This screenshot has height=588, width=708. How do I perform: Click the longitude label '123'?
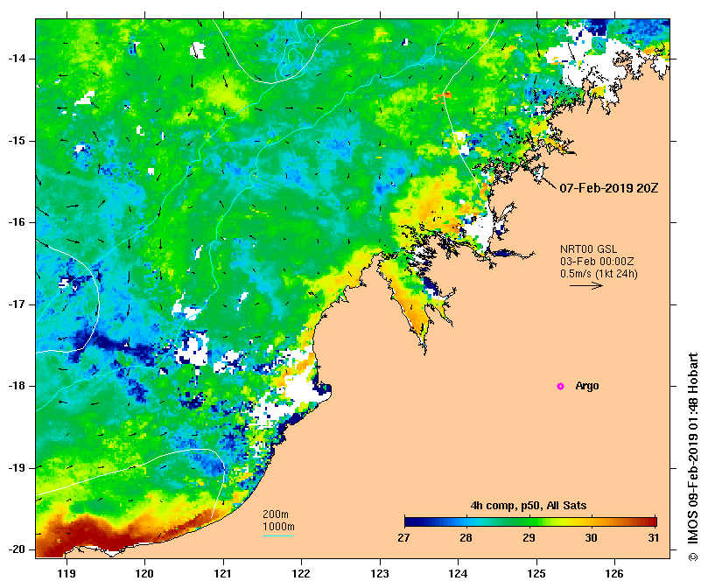point(380,574)
